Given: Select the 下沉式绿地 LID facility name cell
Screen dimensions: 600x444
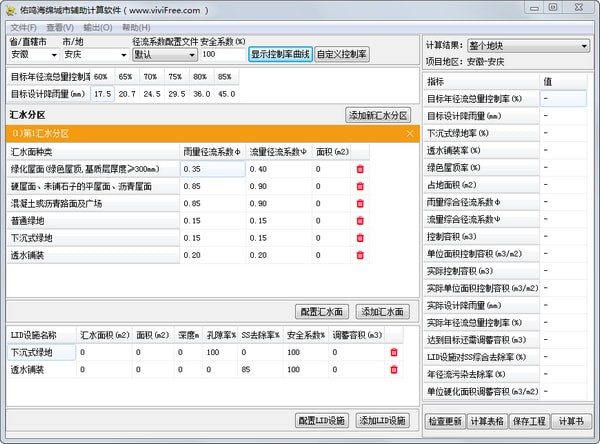Looking at the screenshot, I should pyautogui.click(x=41, y=352).
